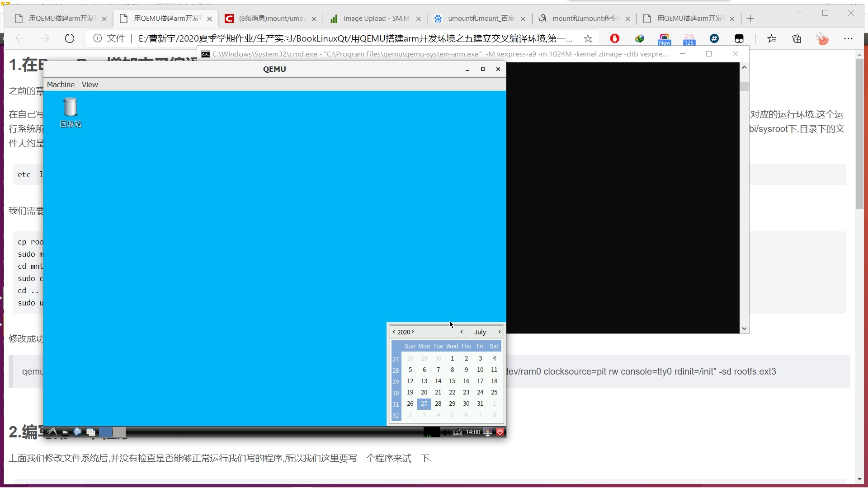This screenshot has width=868, height=488.
Task: Launch the web browser globe icon
Action: coord(77,432)
